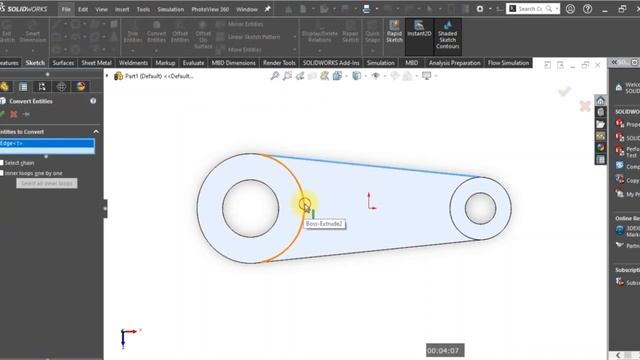Image resolution: width=640 pixels, height=360 pixels.
Task: Open the DimXpertManager crosshair tab
Action: click(x=61, y=86)
